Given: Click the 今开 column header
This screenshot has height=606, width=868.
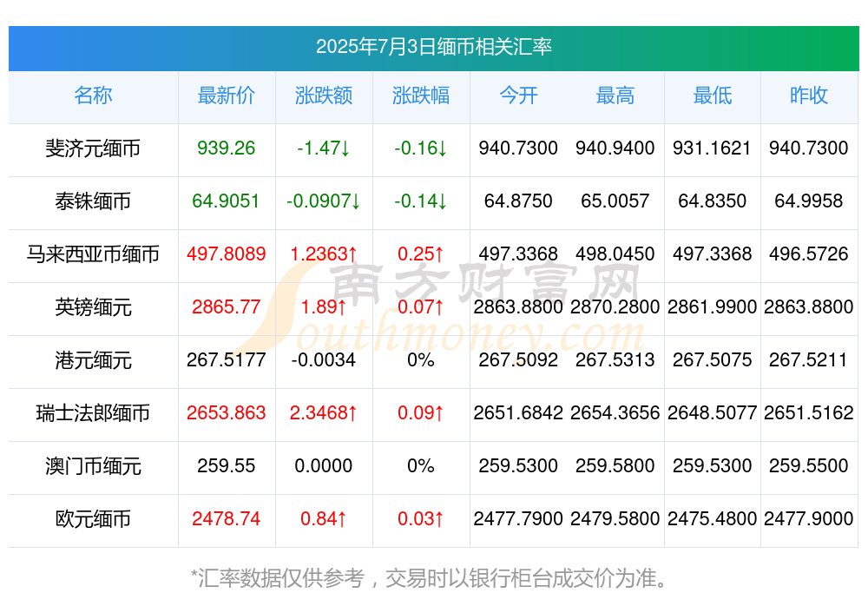Looking at the screenshot, I should click(x=518, y=96).
